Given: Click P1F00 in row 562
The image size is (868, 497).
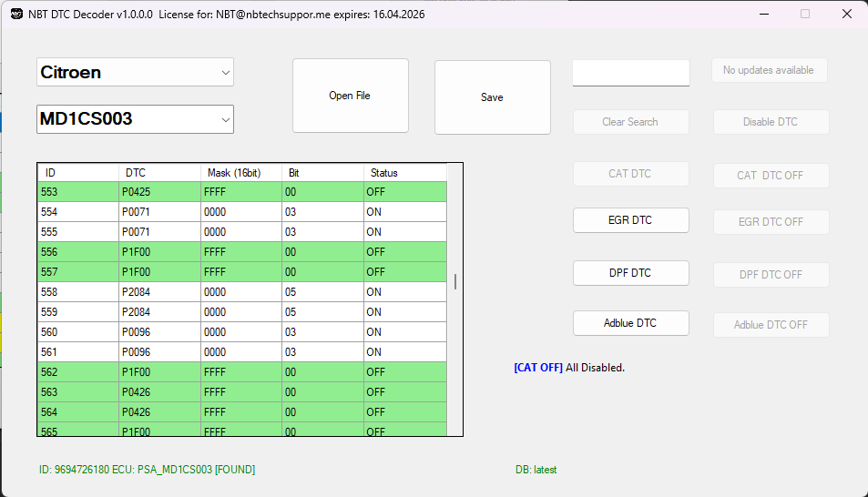Looking at the screenshot, I should (x=159, y=372).
